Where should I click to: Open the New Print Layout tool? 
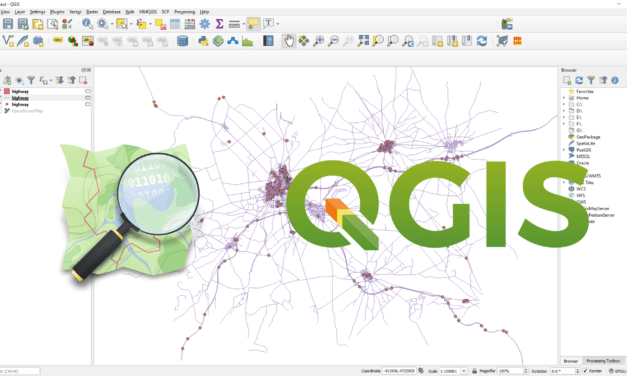coord(38,24)
